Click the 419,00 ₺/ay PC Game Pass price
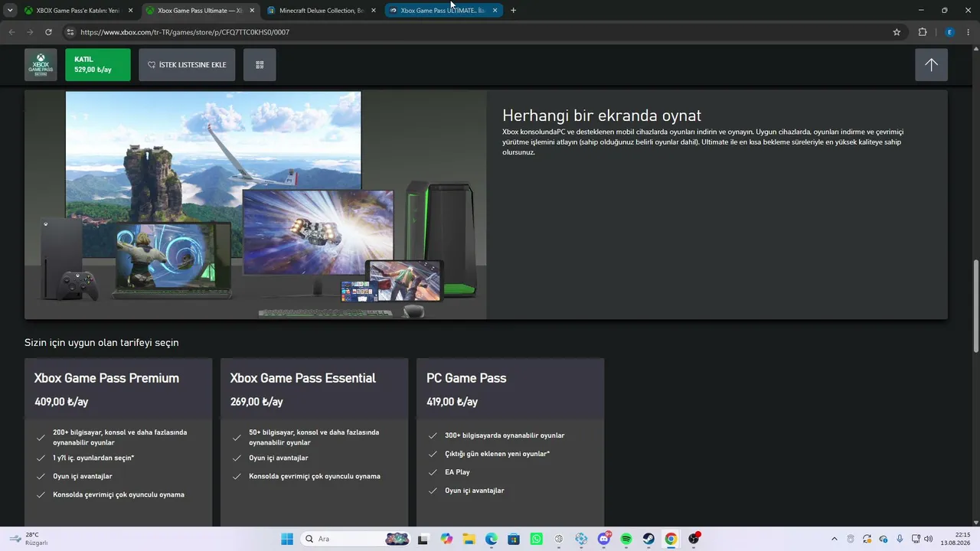Viewport: 980px width, 551px height. (x=452, y=402)
